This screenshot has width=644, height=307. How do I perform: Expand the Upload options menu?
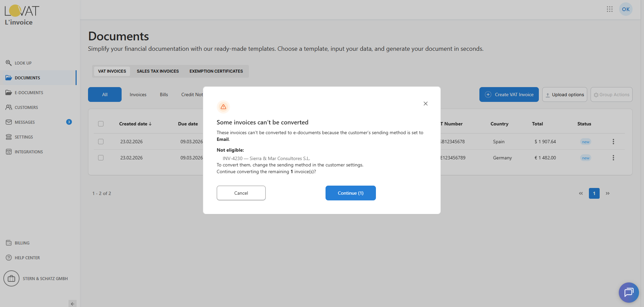coord(564,94)
